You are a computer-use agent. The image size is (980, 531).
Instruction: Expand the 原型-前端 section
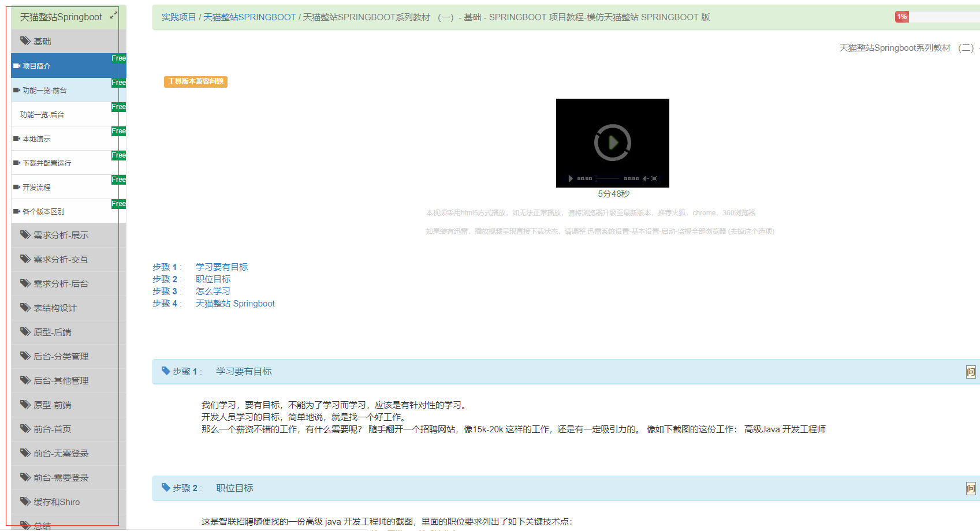69,405
